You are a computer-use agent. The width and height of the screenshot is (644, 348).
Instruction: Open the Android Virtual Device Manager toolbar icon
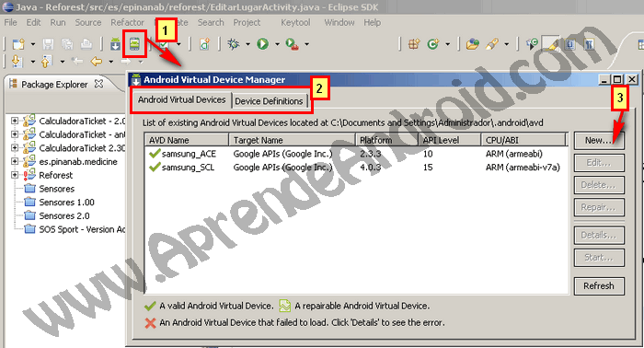click(x=134, y=44)
